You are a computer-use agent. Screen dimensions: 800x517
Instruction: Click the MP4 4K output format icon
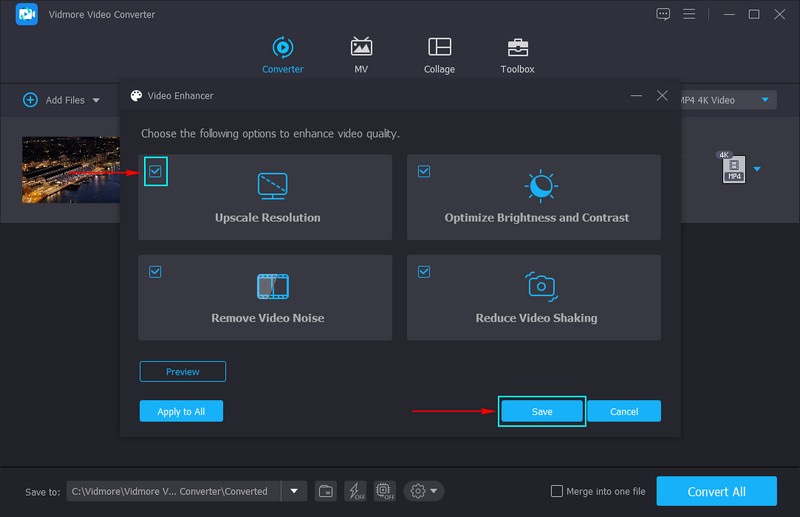click(x=732, y=168)
